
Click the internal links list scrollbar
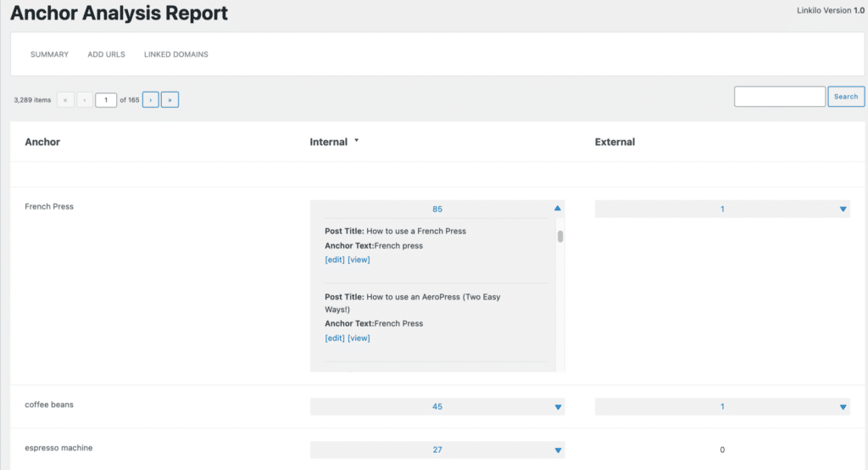pos(560,237)
